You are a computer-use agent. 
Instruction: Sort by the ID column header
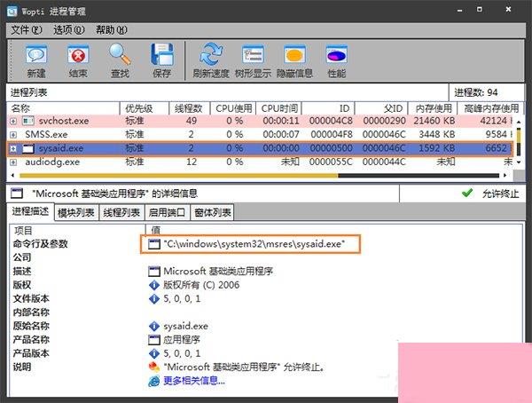click(x=328, y=108)
